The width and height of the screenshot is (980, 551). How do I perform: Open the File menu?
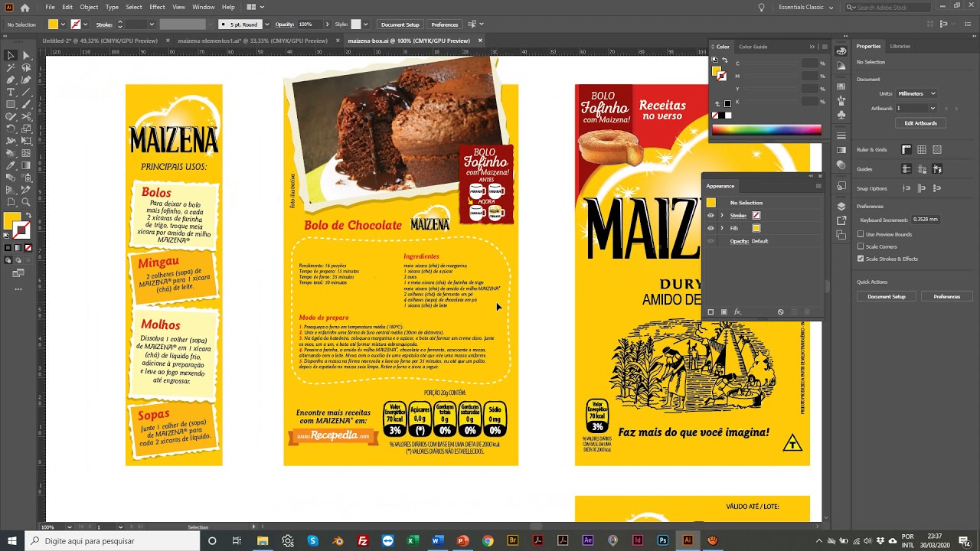50,7
